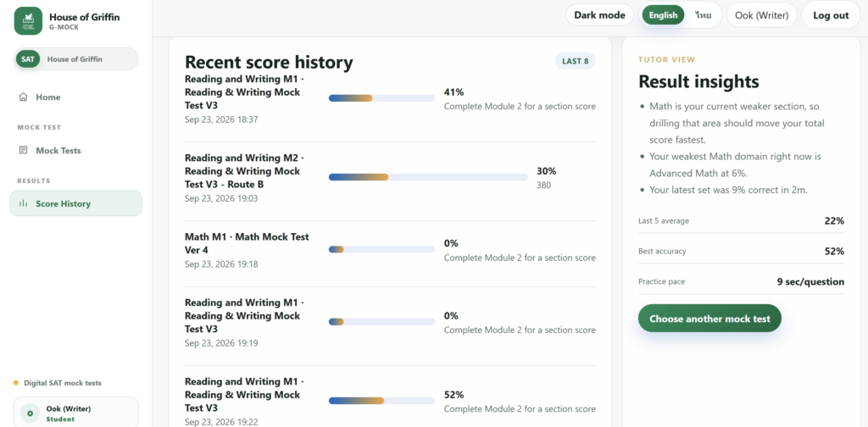Click the 19:19 Reading and Writing 0% bar
The image size is (868, 427).
pos(382,322)
